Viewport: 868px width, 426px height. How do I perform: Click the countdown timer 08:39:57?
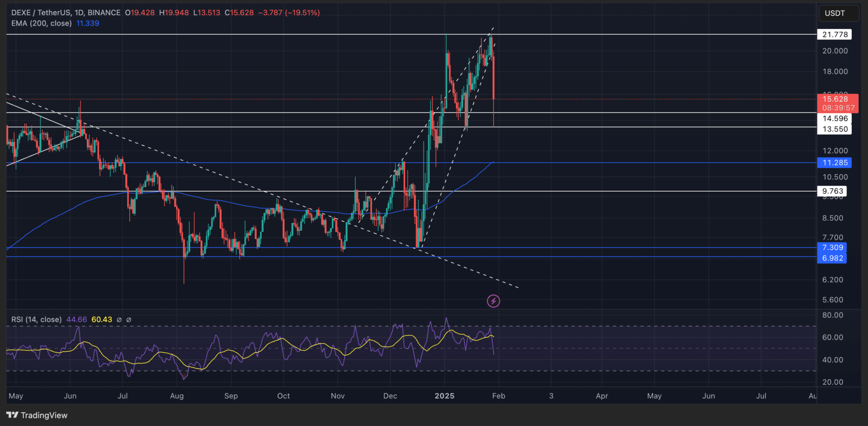838,108
